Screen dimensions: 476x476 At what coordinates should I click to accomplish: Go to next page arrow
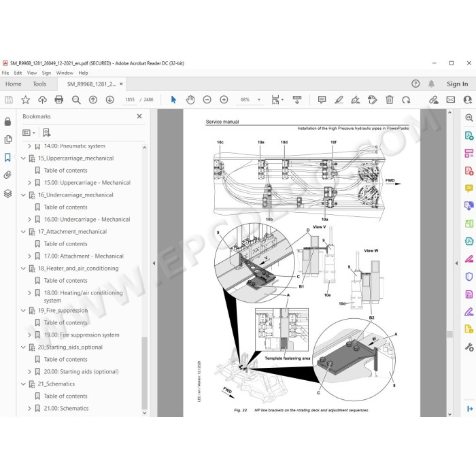(x=110, y=99)
